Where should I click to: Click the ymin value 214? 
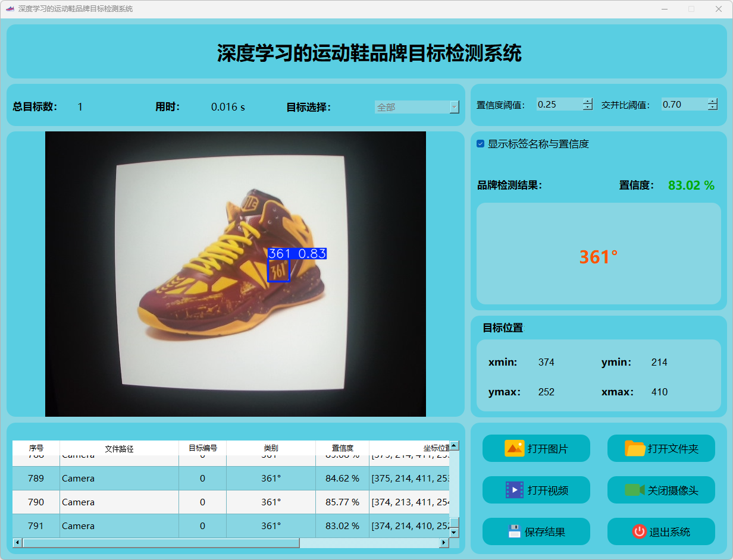tap(659, 362)
